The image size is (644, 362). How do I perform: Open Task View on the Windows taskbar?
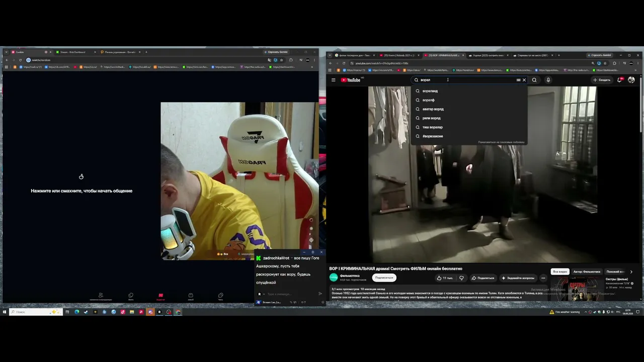point(67,312)
